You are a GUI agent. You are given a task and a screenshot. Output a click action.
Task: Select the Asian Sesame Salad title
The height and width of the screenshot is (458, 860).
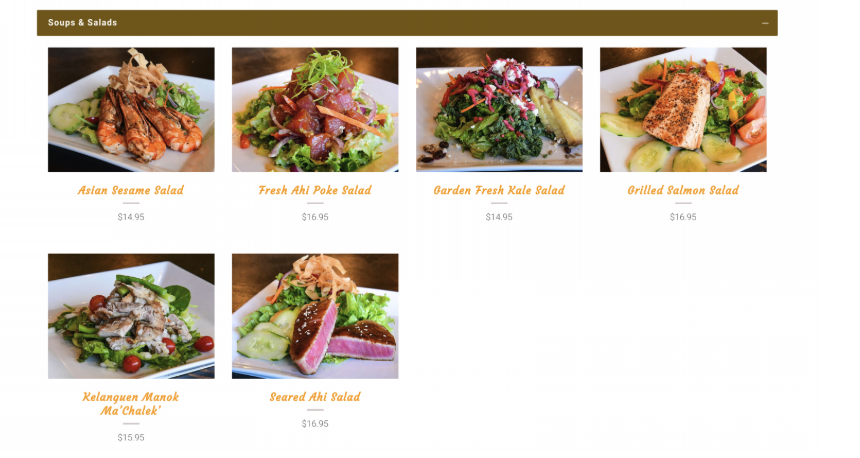tap(131, 190)
